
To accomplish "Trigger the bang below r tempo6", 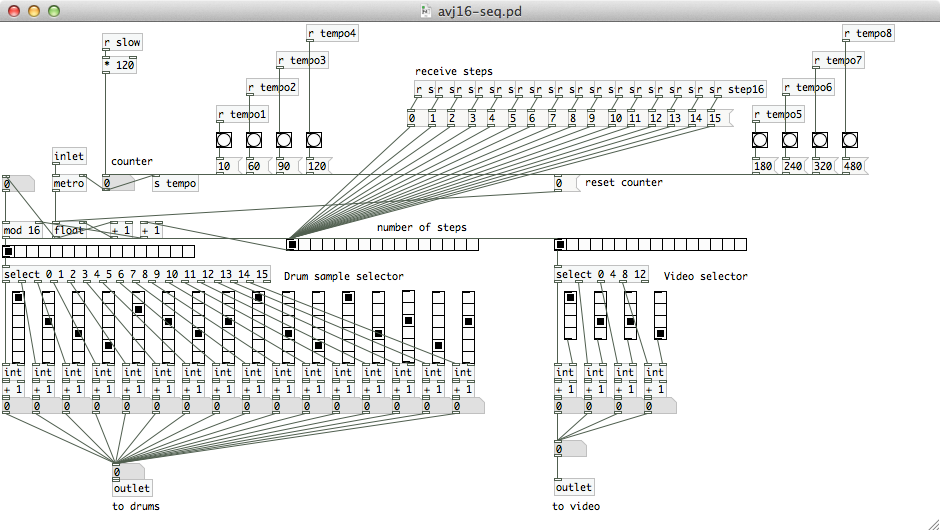I will [x=790, y=139].
